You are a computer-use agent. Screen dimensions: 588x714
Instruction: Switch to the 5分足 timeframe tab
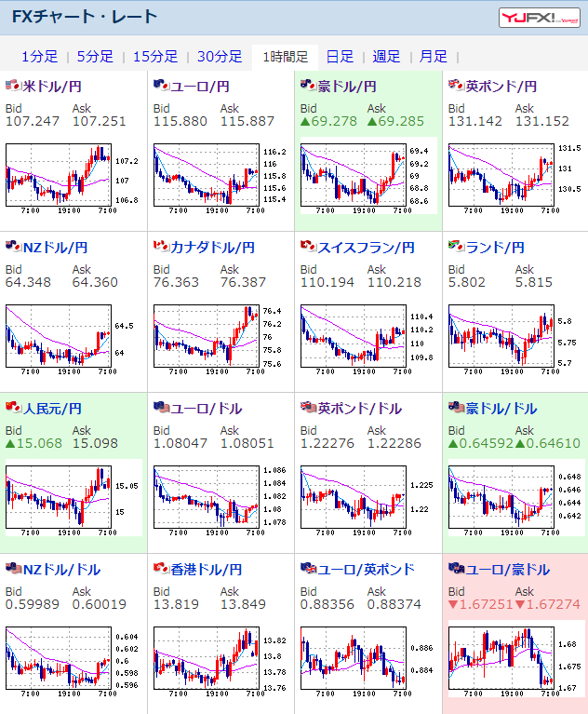pos(95,57)
